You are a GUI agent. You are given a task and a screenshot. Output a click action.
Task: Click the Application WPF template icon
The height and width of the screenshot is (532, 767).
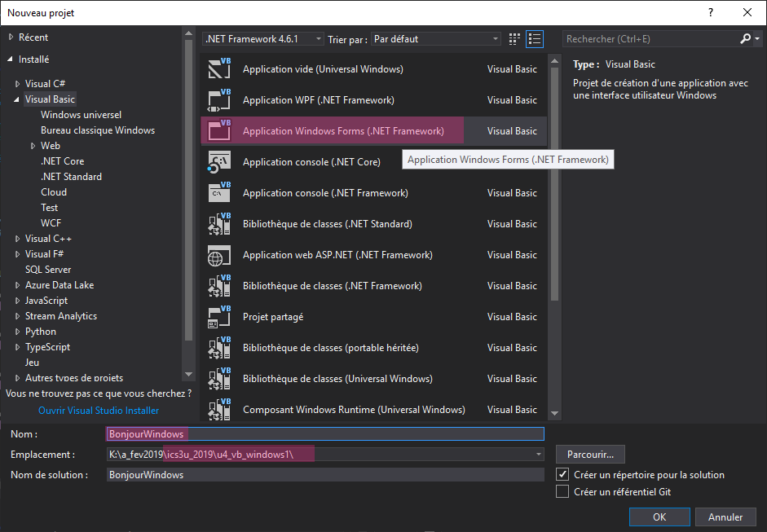pos(219,99)
